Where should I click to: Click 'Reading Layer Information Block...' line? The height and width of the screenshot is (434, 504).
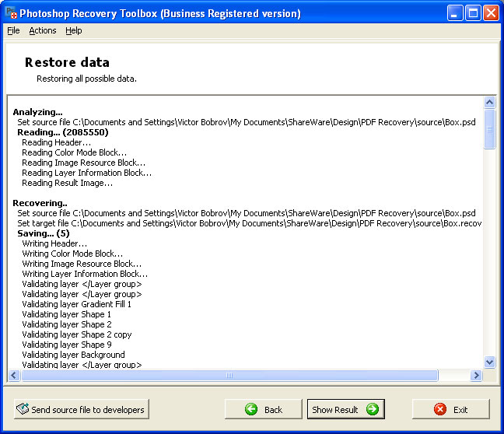click(87, 173)
